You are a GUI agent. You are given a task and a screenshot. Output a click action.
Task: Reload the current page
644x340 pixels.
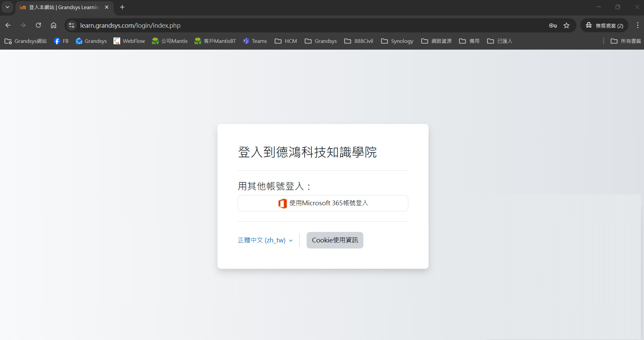pos(38,25)
